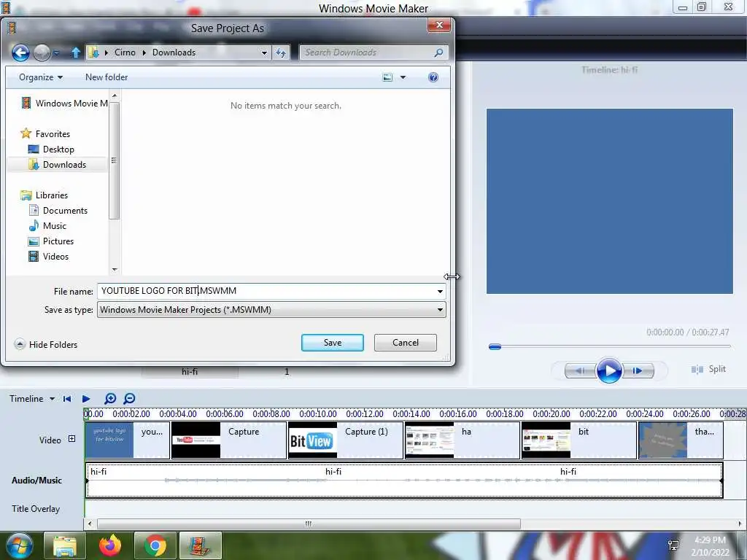Open recent locations arrow beside forward button
The width and height of the screenshot is (747, 560).
pos(56,52)
